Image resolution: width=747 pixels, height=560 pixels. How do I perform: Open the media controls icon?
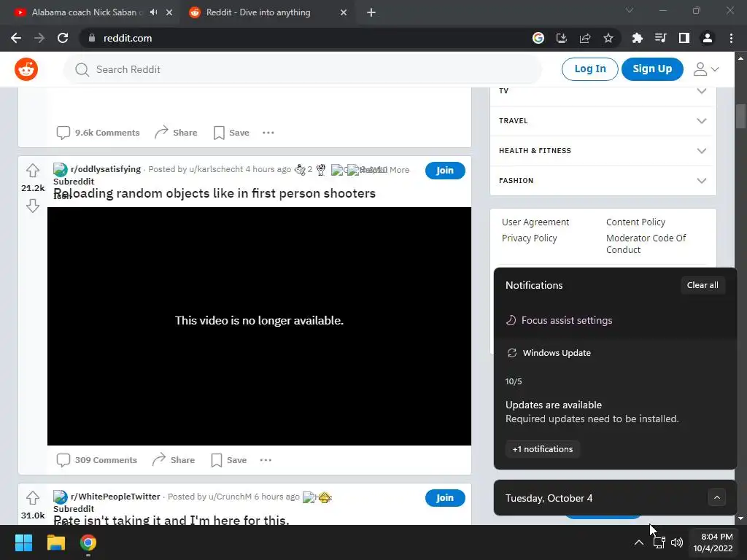(660, 38)
